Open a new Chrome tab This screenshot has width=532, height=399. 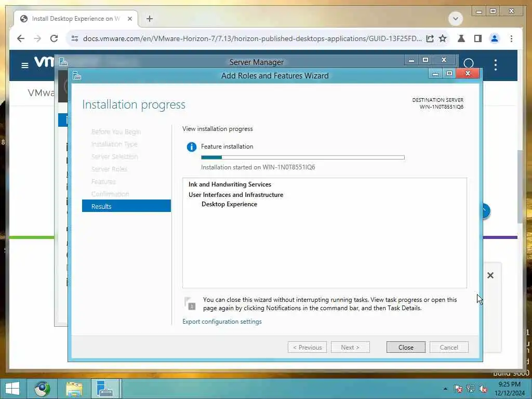(x=150, y=19)
